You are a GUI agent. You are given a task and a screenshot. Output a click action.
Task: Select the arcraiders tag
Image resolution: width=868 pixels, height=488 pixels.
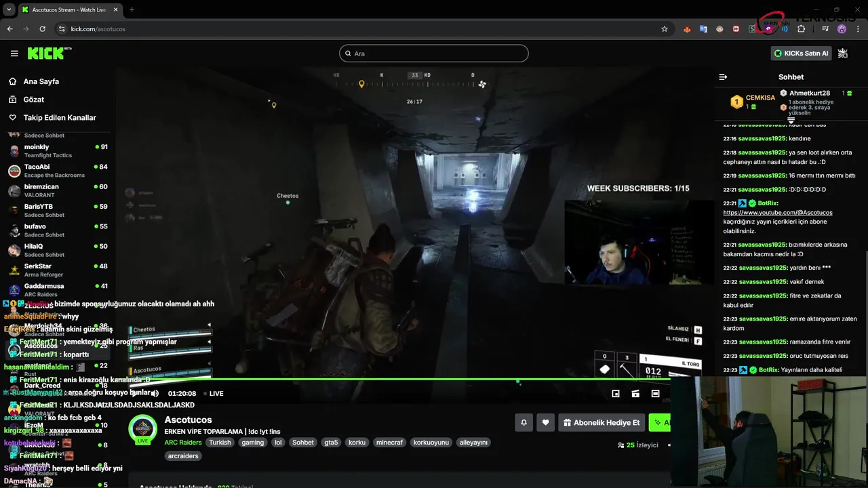(x=183, y=456)
